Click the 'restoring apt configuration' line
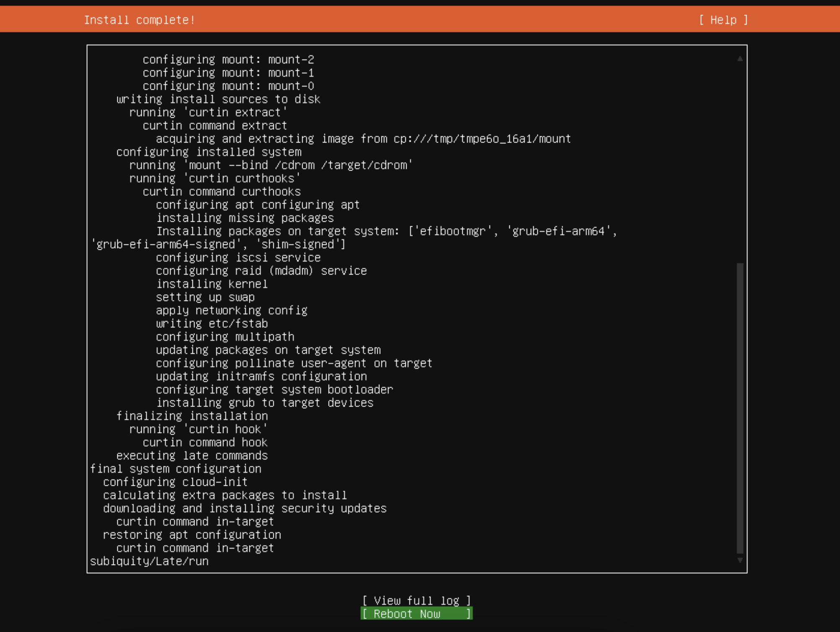 pos(192,535)
